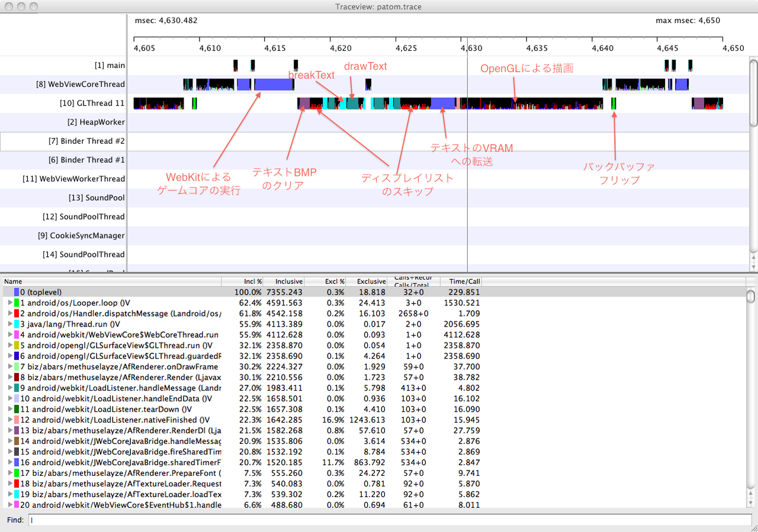
Task: Sort by the Inclusive column header
Action: (284, 281)
